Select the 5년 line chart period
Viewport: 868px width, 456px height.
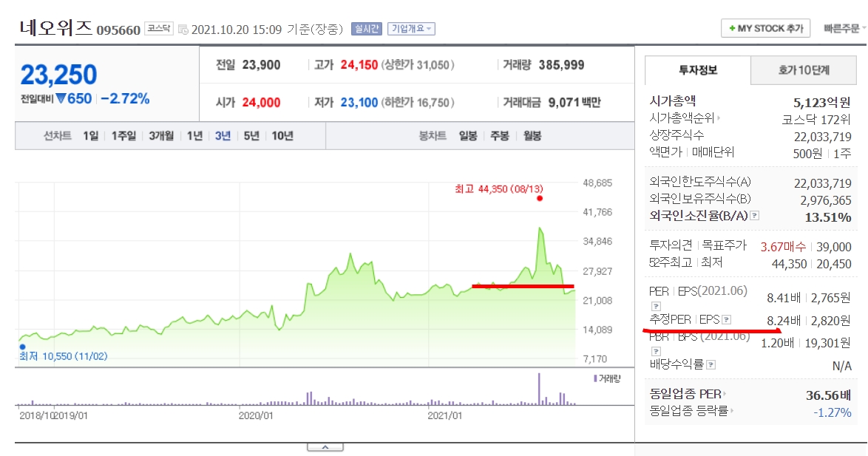point(251,135)
